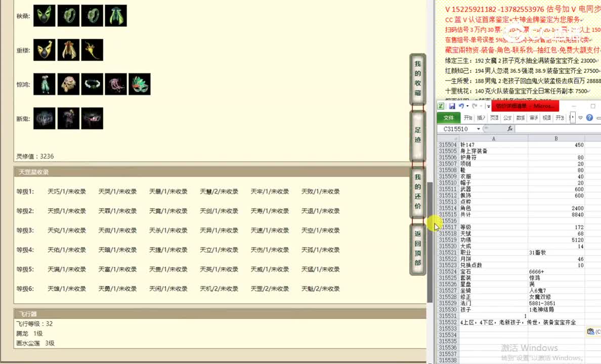The width and height of the screenshot is (601, 364).
Task: Select the first item thumbnail in 秋桑 row
Action: coord(45,16)
